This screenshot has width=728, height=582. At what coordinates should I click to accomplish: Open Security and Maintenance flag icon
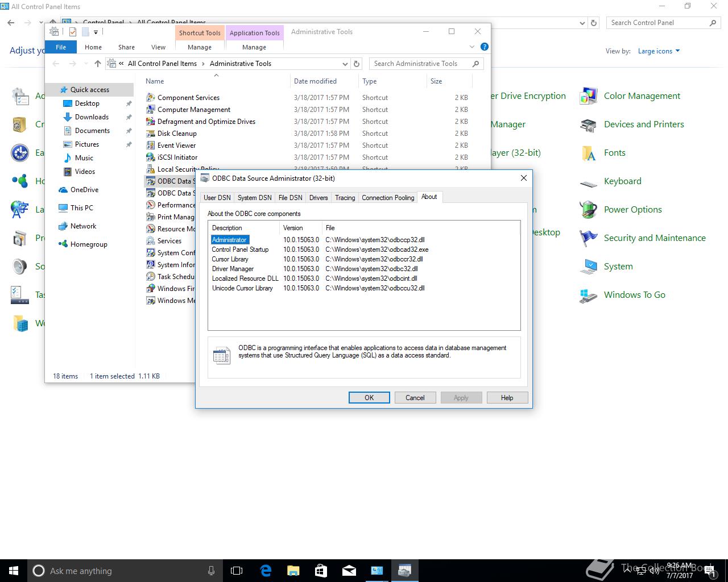[589, 238]
